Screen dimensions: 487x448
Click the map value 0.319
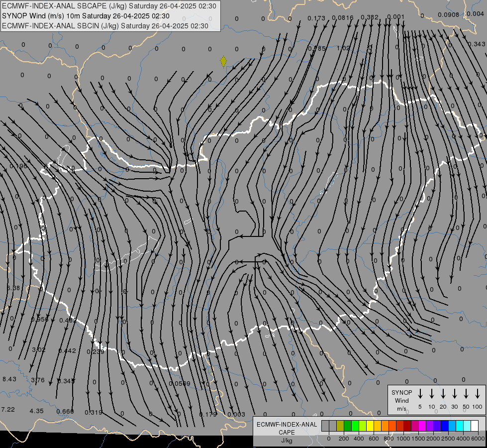point(94,412)
